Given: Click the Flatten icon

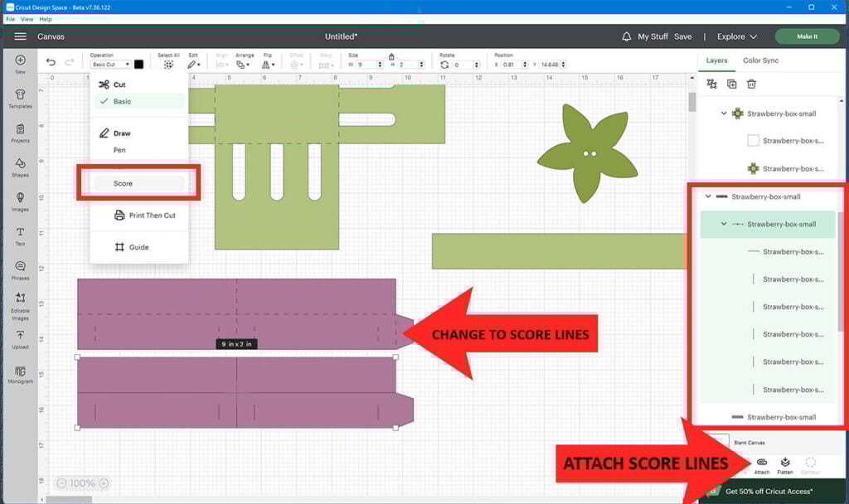Looking at the screenshot, I should 785,463.
